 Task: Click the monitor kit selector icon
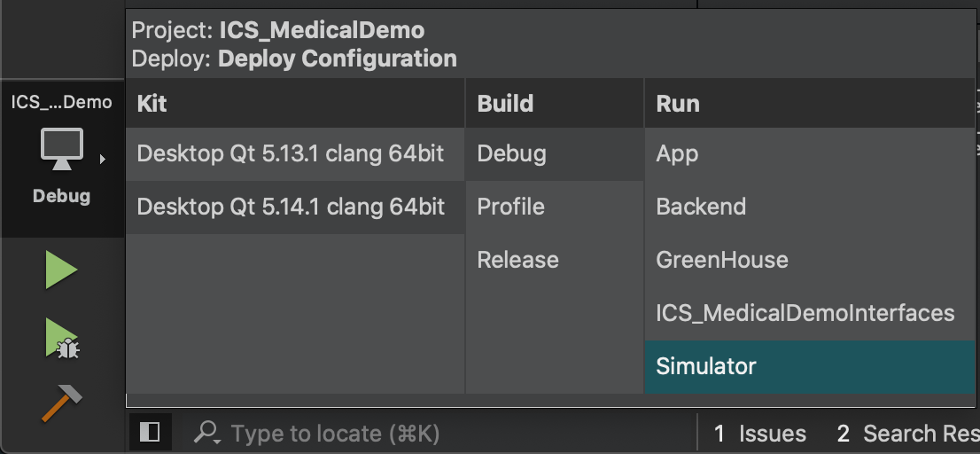[x=62, y=149]
